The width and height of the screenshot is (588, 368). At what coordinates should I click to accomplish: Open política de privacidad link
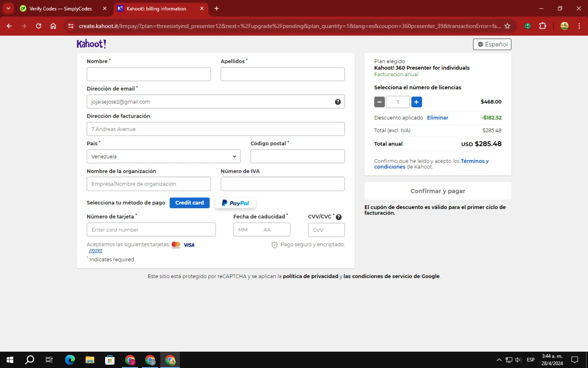click(310, 276)
